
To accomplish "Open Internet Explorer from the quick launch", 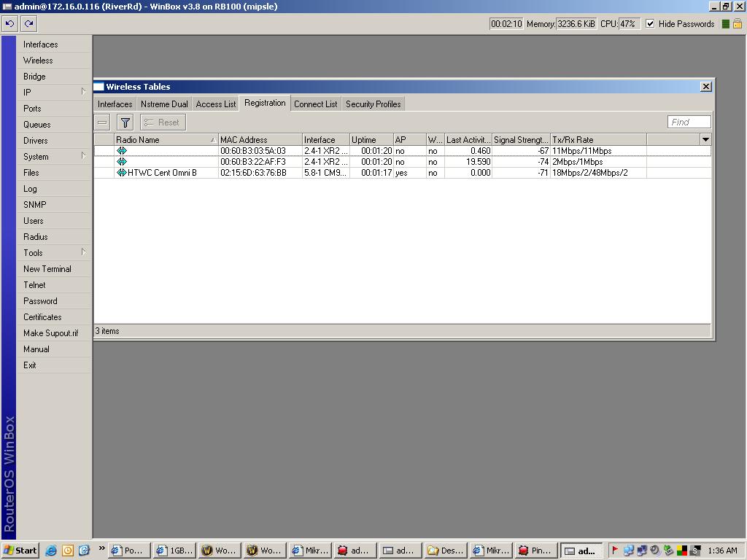I will click(51, 551).
